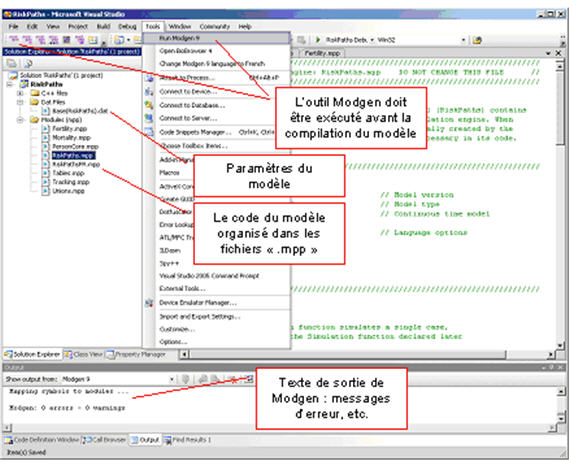Screen dimensions: 569x465
Task: Switch to the Code Definition Window tab
Action: click(42, 440)
